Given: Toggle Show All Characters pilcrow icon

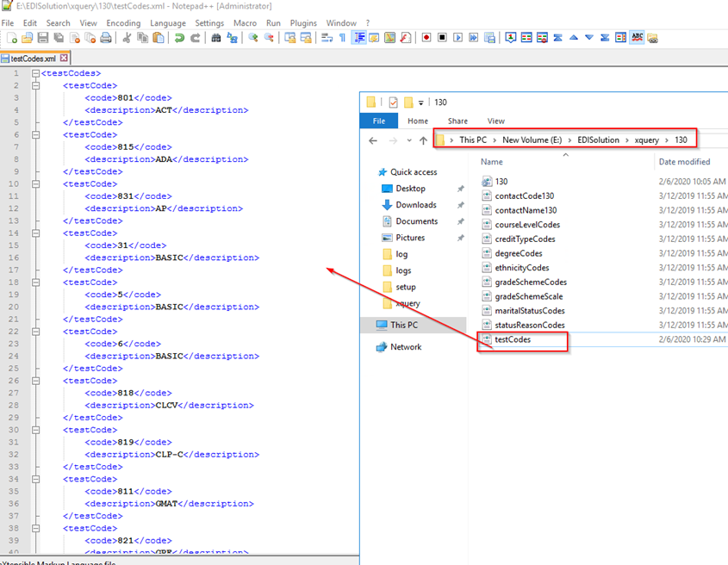Looking at the screenshot, I should (343, 38).
